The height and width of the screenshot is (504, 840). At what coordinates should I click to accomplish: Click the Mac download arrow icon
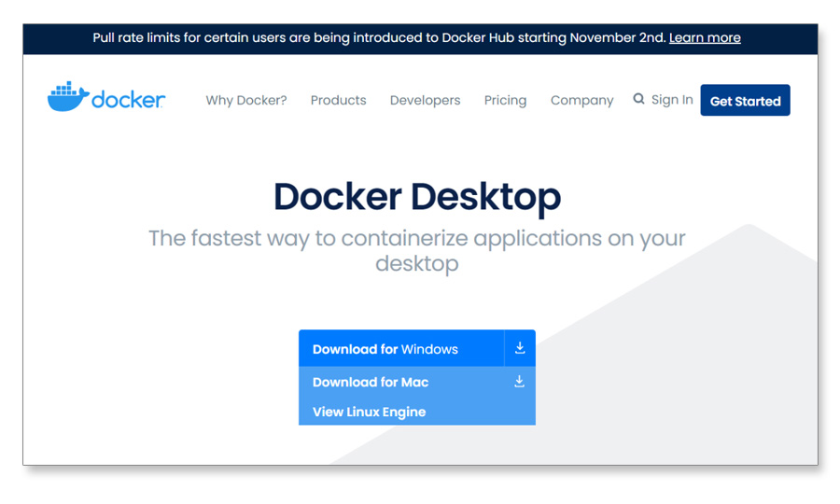point(519,382)
